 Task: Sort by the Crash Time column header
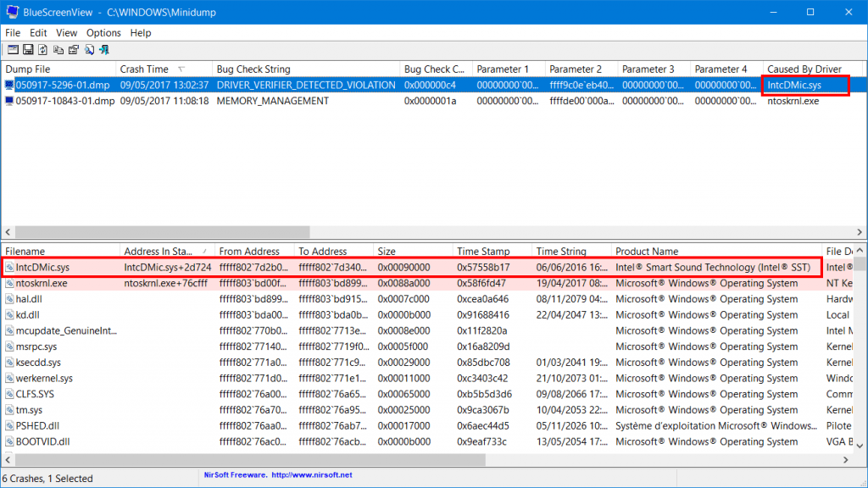[x=164, y=69]
